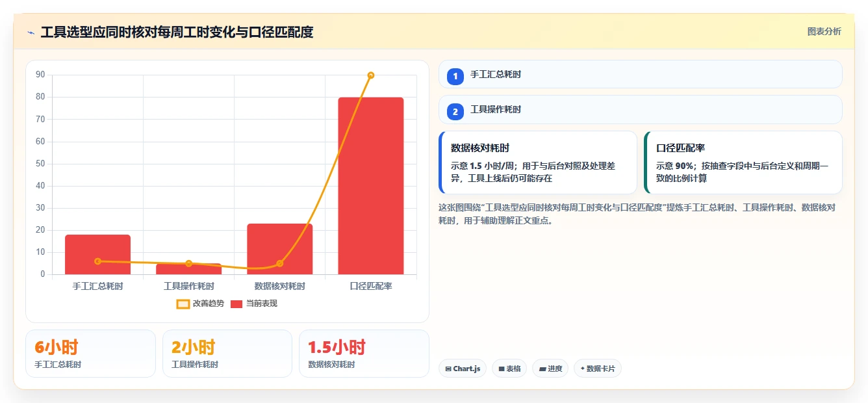Toggle the 当前表现 red legend swatch
This screenshot has width=868, height=403.
(x=236, y=304)
